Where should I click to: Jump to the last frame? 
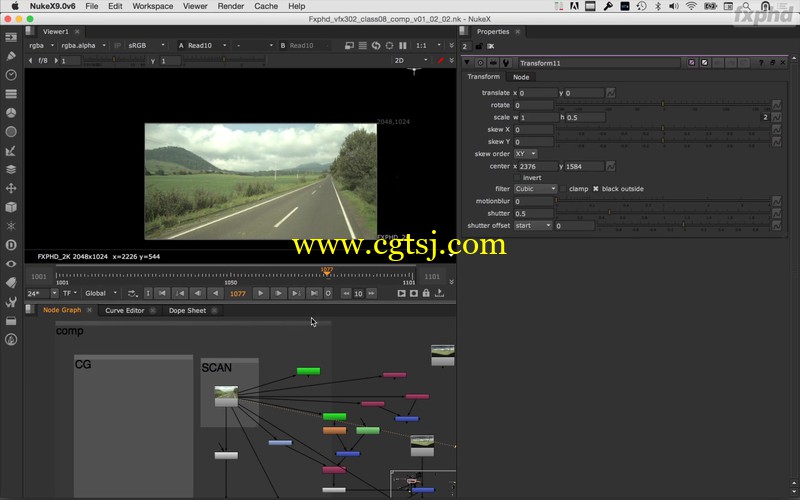click(314, 293)
